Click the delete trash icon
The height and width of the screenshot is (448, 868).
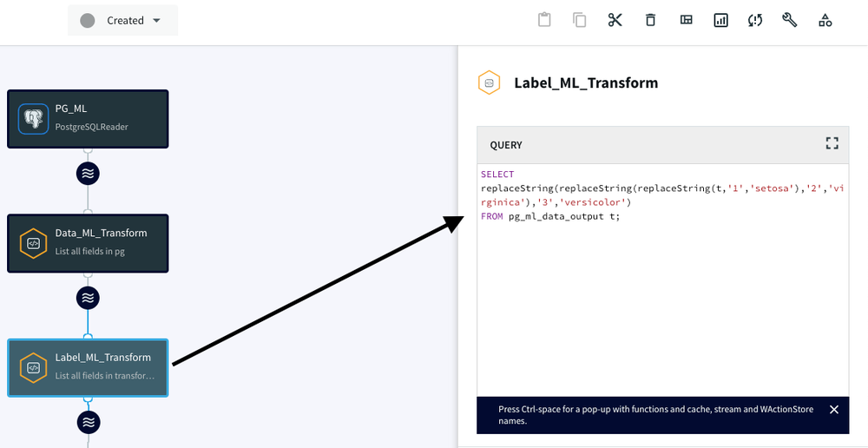click(x=650, y=21)
